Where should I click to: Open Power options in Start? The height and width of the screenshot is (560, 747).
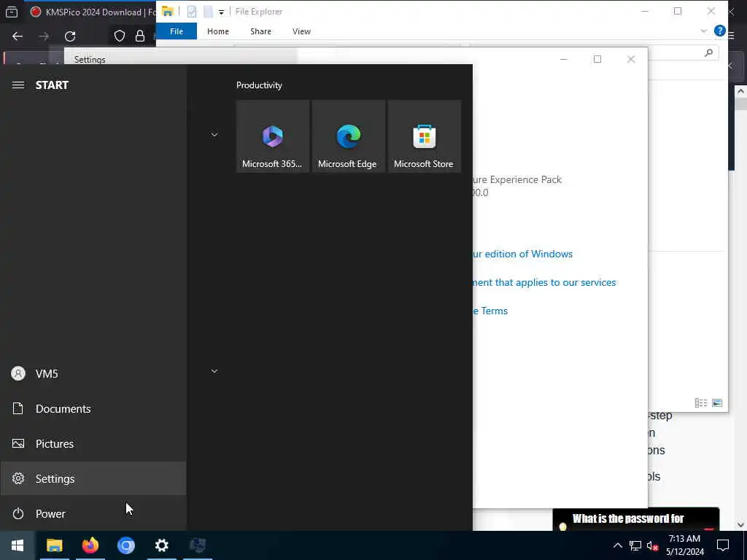coord(93,514)
